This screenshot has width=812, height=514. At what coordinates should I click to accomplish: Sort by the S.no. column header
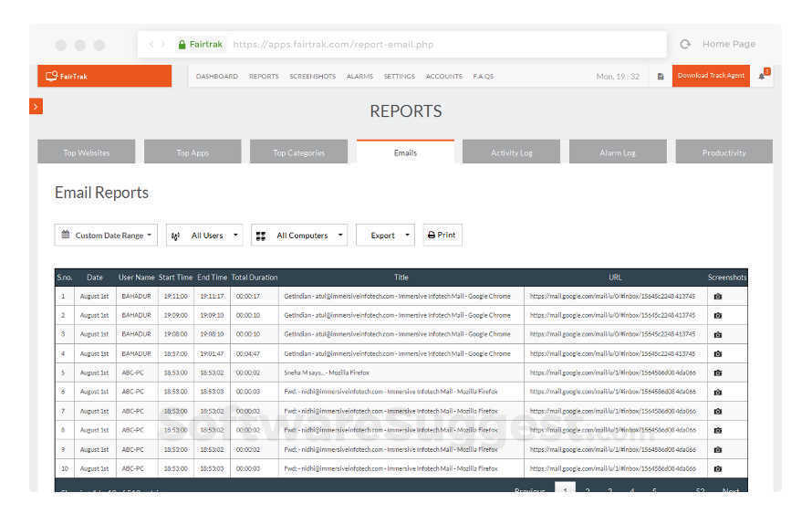65,278
